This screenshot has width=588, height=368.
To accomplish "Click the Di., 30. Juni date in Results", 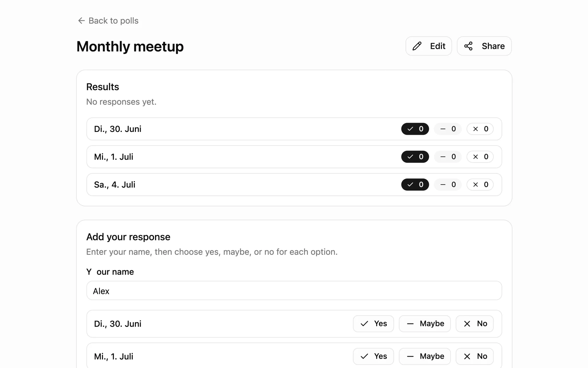I will 118,129.
